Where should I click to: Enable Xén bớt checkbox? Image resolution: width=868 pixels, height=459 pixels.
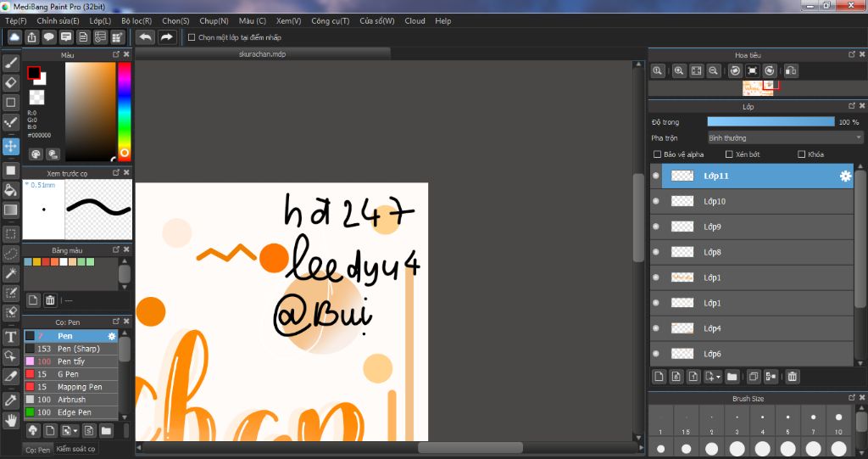tap(729, 154)
